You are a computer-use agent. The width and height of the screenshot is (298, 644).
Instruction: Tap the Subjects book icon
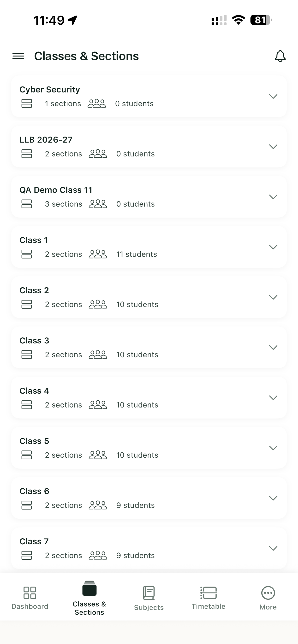coord(149,593)
